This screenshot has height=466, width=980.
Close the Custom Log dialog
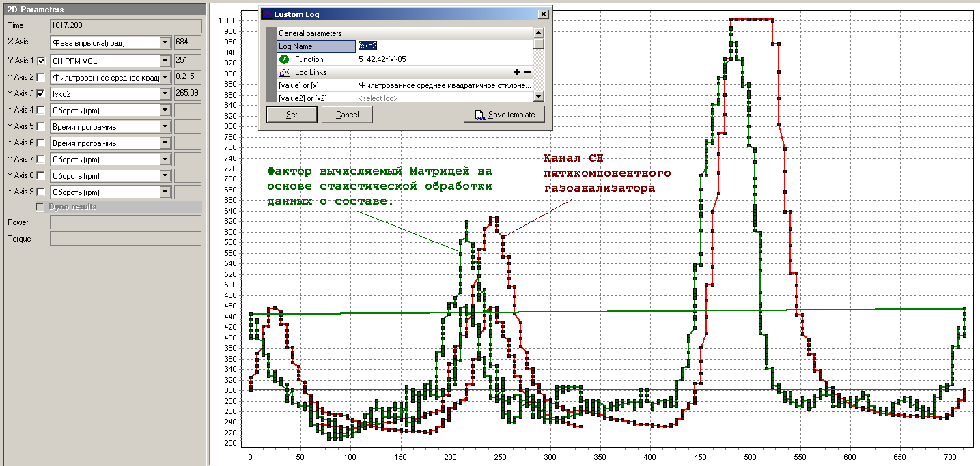(x=543, y=14)
